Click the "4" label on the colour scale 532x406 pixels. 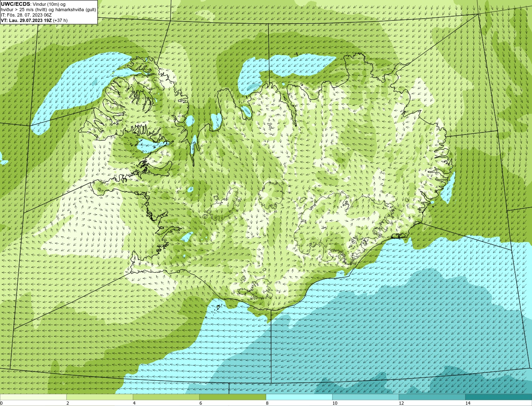(x=134, y=403)
